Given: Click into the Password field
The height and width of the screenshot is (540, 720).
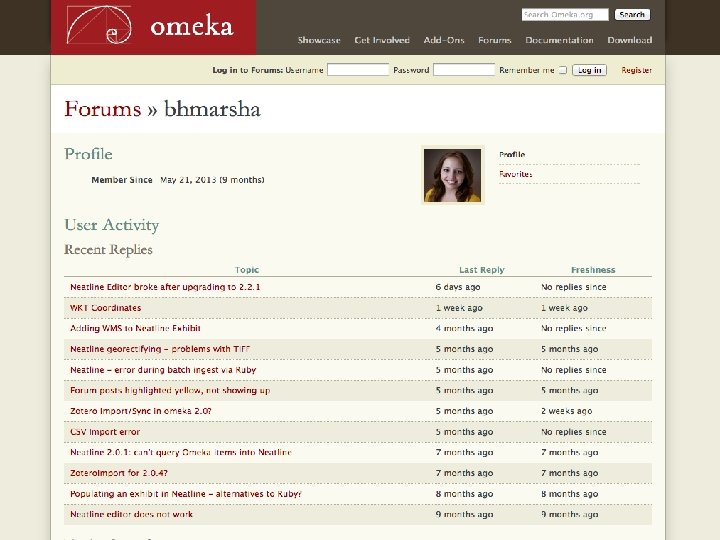Looking at the screenshot, I should [464, 70].
